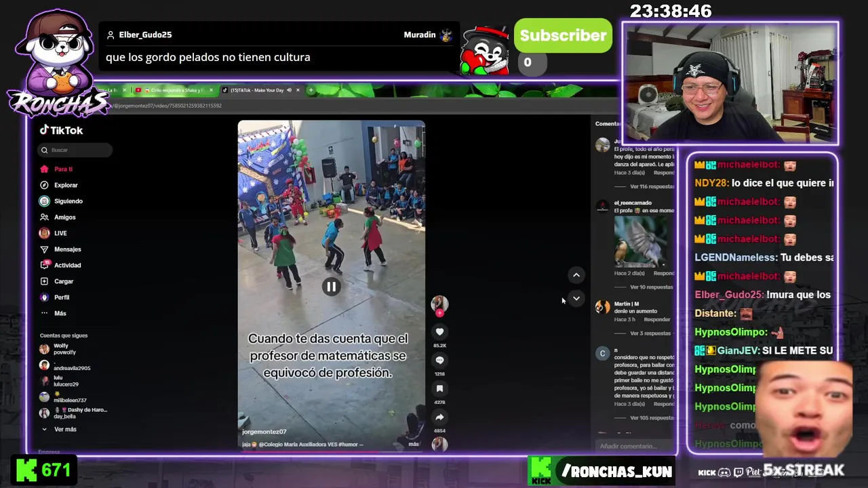This screenshot has height=488, width=868.
Task: Mute the TikTok tab speaker icon
Action: 289,90
